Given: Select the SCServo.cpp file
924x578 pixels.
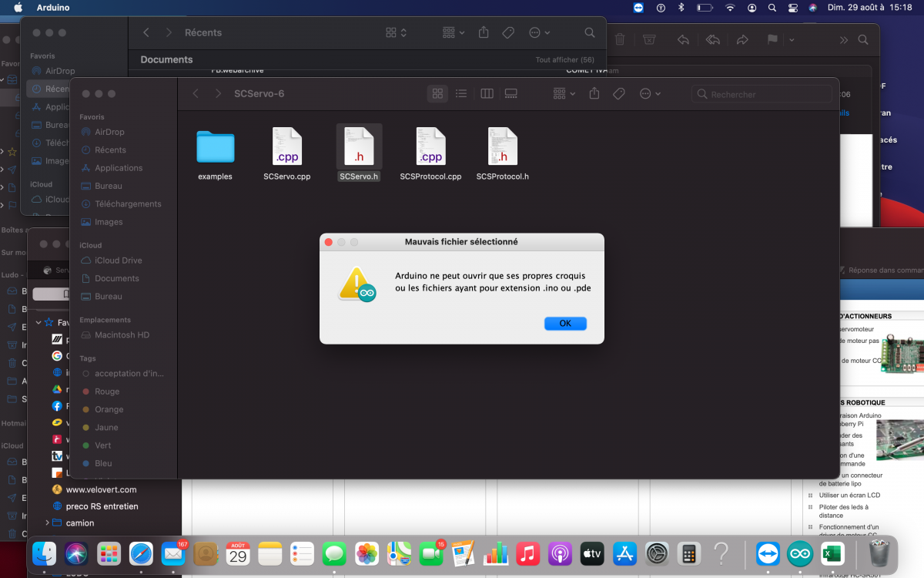Looking at the screenshot, I should pos(286,153).
